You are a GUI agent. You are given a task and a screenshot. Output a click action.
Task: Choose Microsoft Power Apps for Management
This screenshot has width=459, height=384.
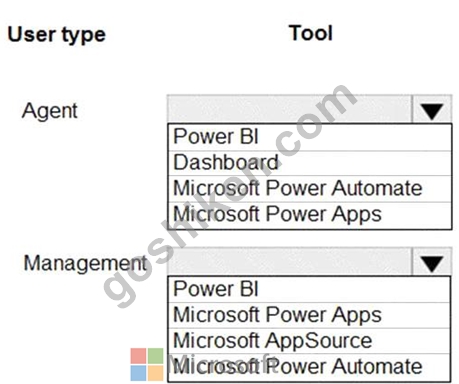pos(309,315)
